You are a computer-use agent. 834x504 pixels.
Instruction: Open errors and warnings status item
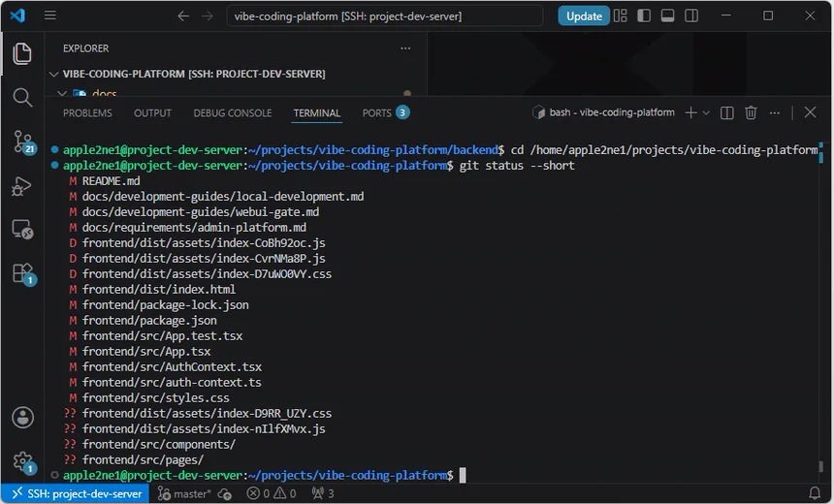pyautogui.click(x=272, y=494)
